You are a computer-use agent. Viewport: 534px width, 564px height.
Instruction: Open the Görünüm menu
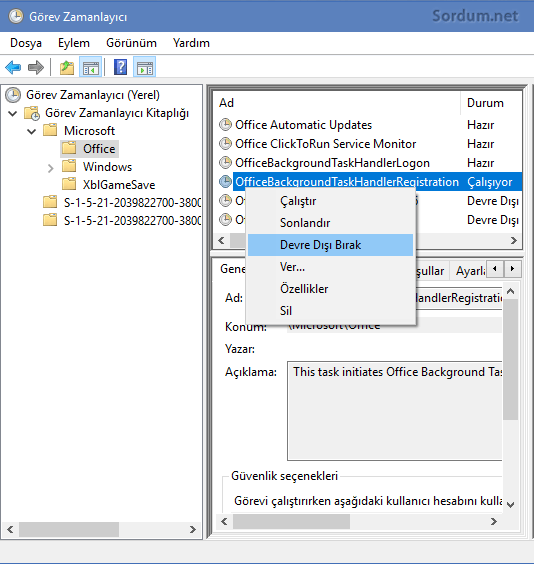tap(131, 43)
